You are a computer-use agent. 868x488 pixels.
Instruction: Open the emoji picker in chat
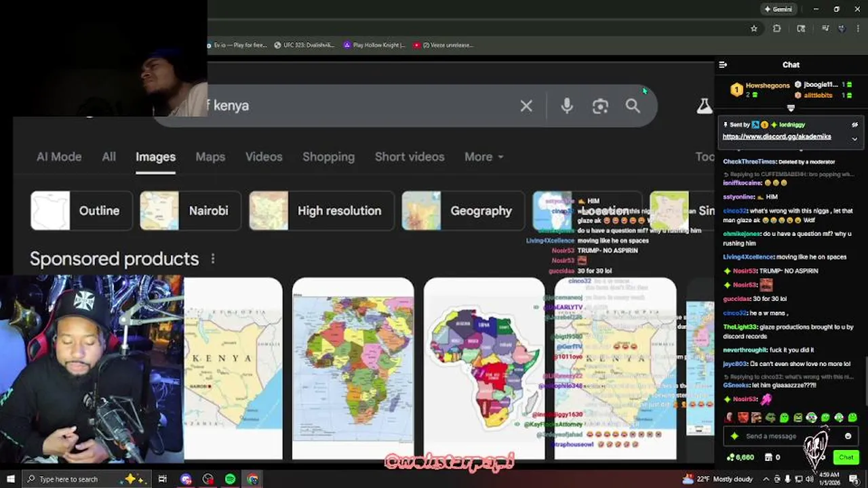(x=848, y=436)
